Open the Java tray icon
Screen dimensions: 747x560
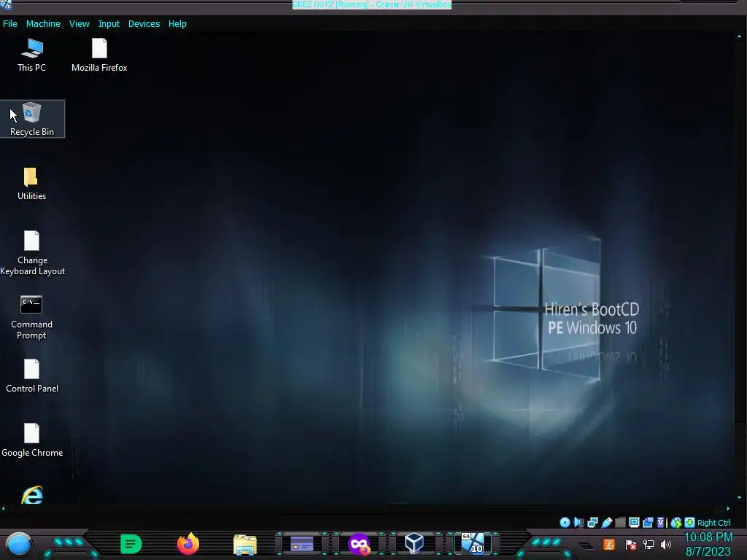pyautogui.click(x=609, y=544)
